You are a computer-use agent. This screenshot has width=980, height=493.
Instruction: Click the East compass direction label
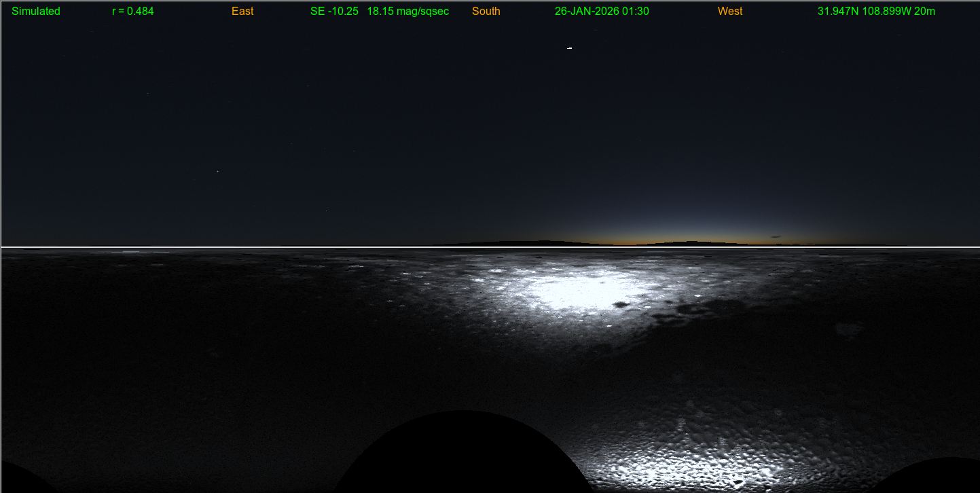[x=242, y=12]
